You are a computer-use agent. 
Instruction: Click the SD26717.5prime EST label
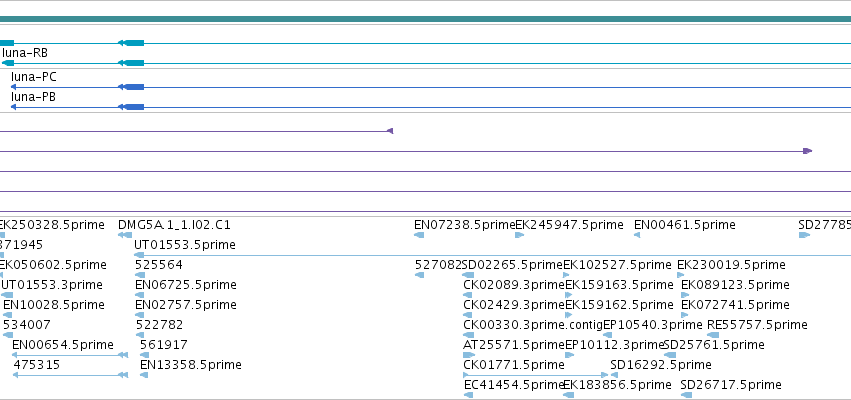pos(731,385)
